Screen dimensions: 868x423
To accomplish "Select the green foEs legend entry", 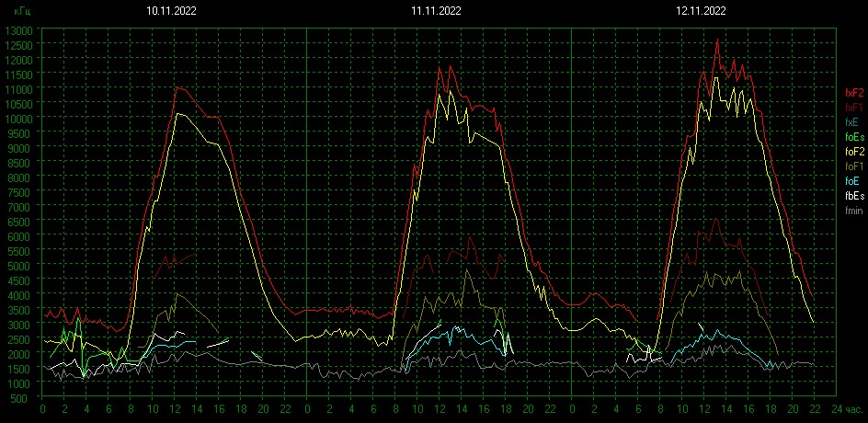I will click(x=853, y=137).
